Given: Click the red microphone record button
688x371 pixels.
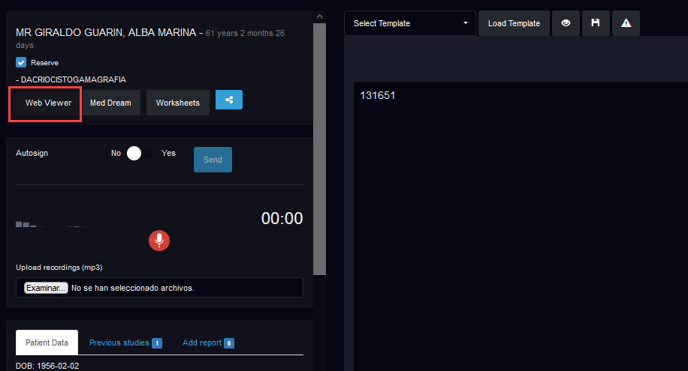Looking at the screenshot, I should point(159,241).
